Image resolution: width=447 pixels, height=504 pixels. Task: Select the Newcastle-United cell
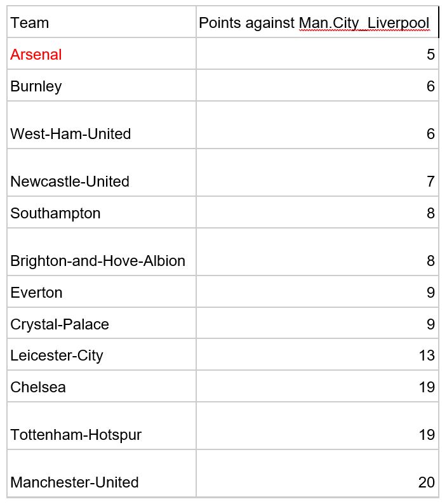pyautogui.click(x=102, y=172)
